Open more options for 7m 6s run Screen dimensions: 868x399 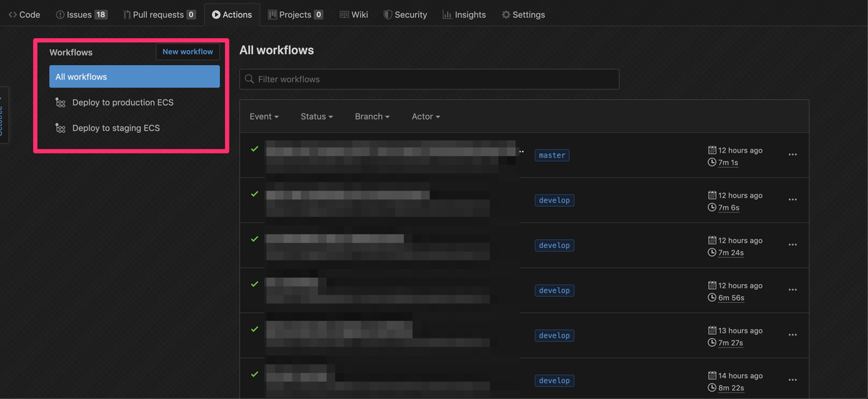(x=793, y=199)
